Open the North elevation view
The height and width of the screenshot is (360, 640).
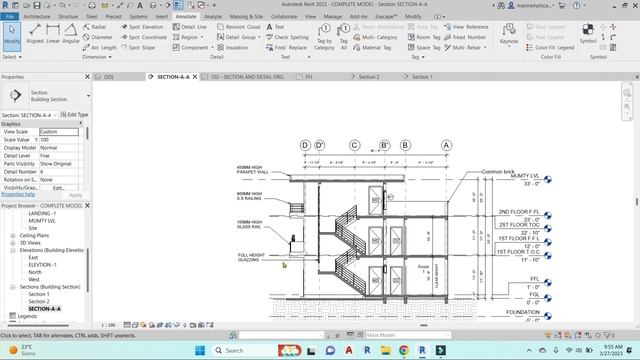[35, 272]
